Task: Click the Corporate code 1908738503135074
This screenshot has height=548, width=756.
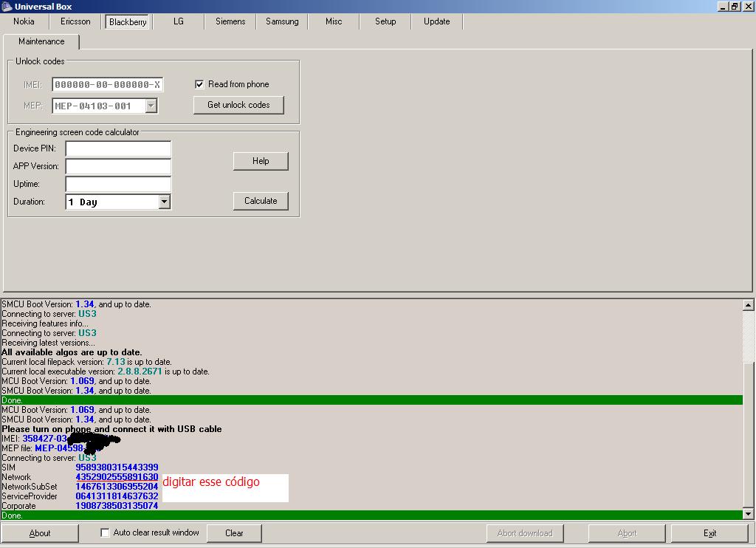Action: [117, 506]
